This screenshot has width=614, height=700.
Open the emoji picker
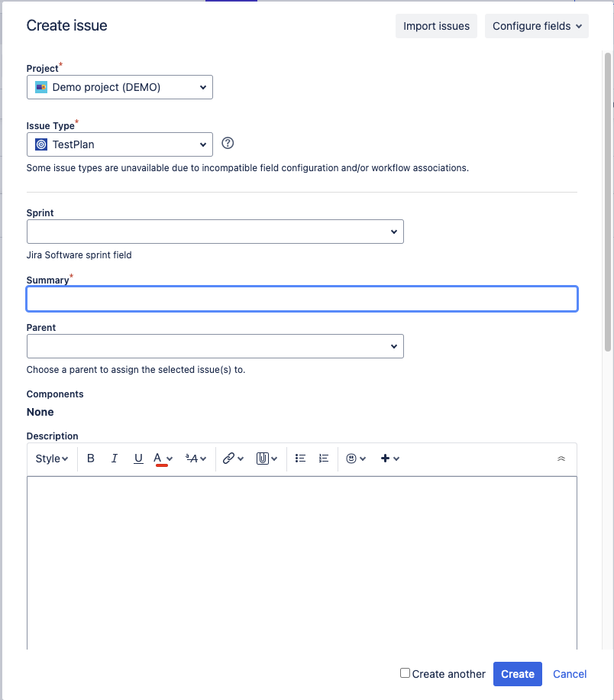pyautogui.click(x=356, y=459)
